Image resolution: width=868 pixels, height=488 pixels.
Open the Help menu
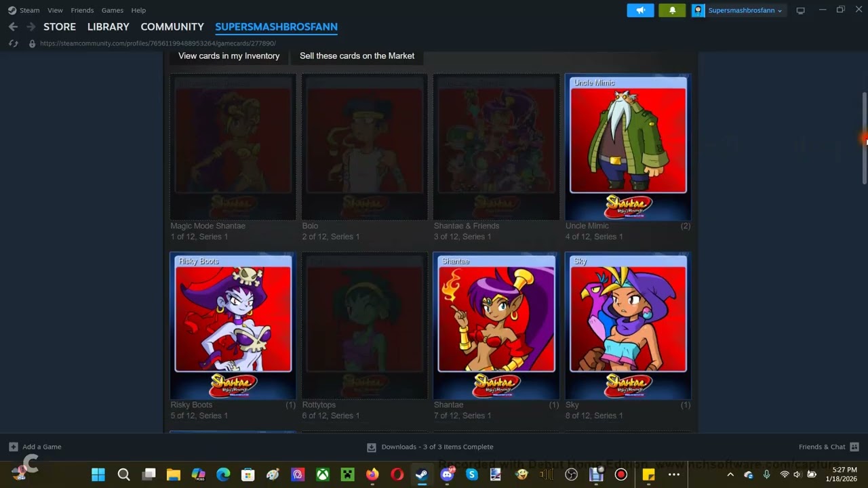(x=138, y=10)
